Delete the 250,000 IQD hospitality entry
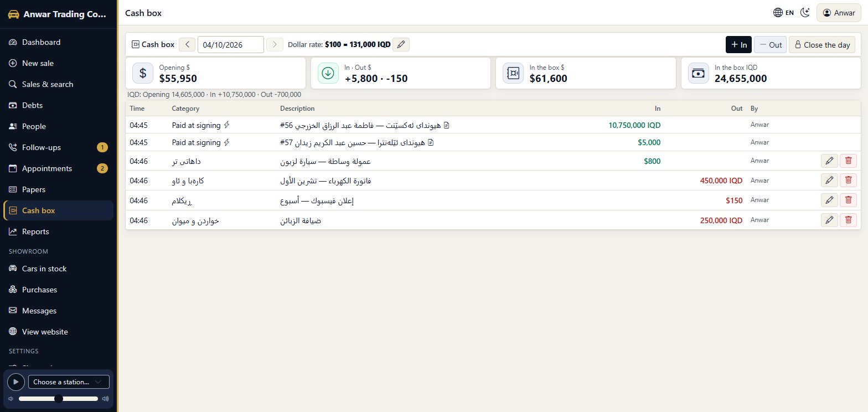 pos(848,220)
